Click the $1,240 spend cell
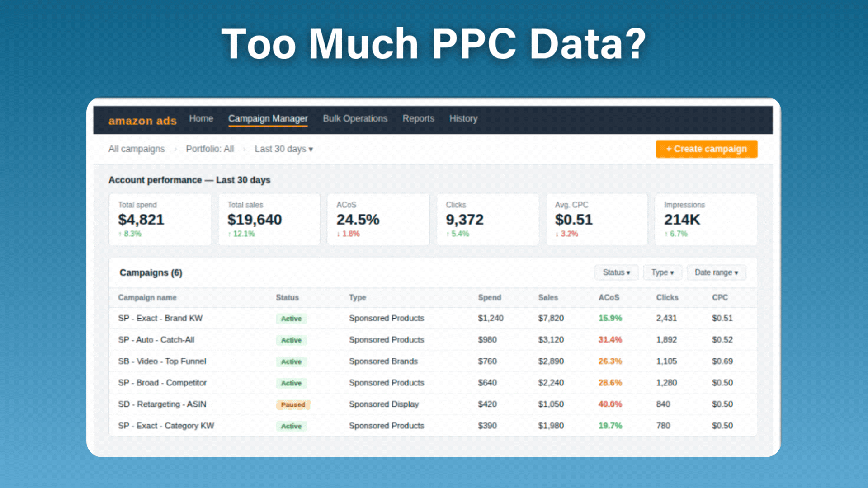The image size is (868, 488). tap(491, 318)
